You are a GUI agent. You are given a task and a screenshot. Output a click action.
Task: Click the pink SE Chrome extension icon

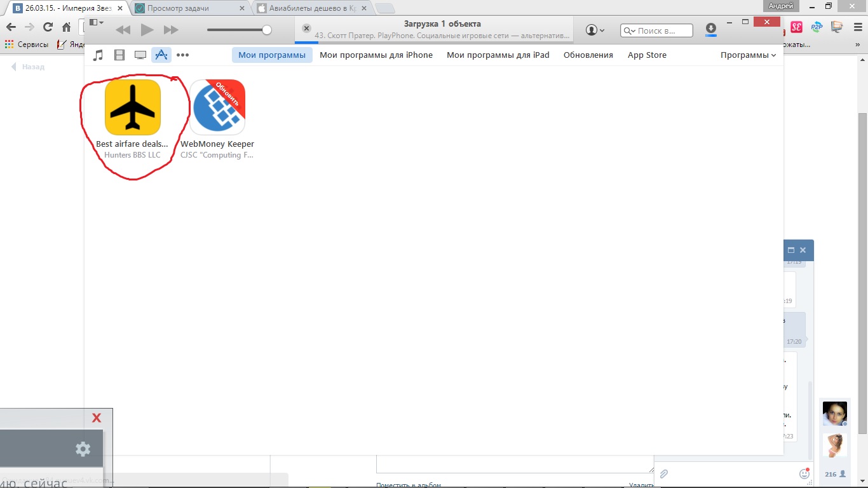[796, 27]
